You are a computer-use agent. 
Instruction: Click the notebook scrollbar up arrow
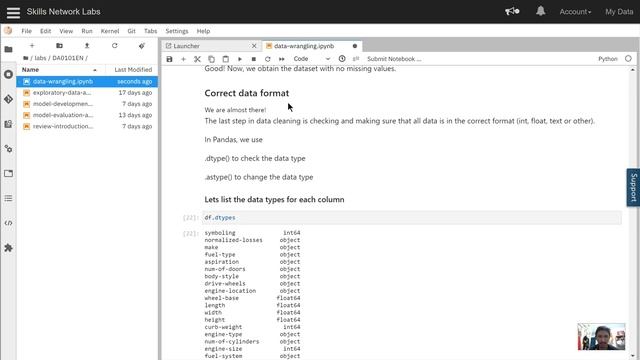click(x=633, y=70)
